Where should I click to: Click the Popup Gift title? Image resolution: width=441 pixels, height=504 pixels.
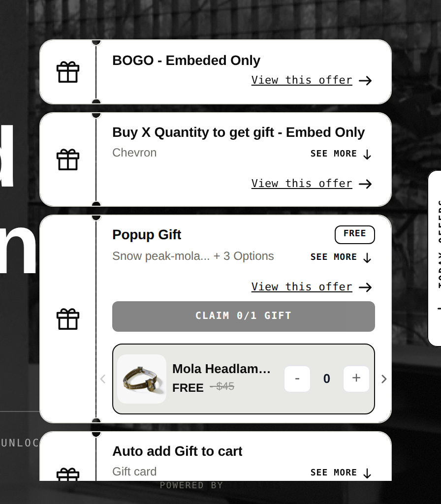coord(147,235)
